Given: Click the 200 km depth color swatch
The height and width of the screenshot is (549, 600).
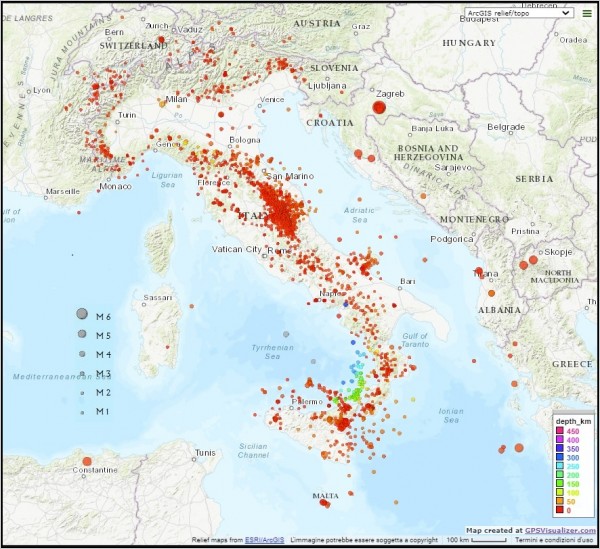Looking at the screenshot, I should tap(560, 475).
